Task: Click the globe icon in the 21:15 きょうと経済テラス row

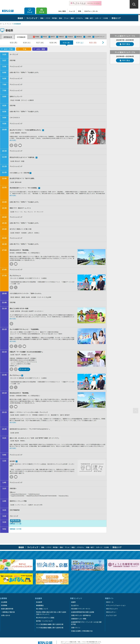Action: click(x=11, y=346)
